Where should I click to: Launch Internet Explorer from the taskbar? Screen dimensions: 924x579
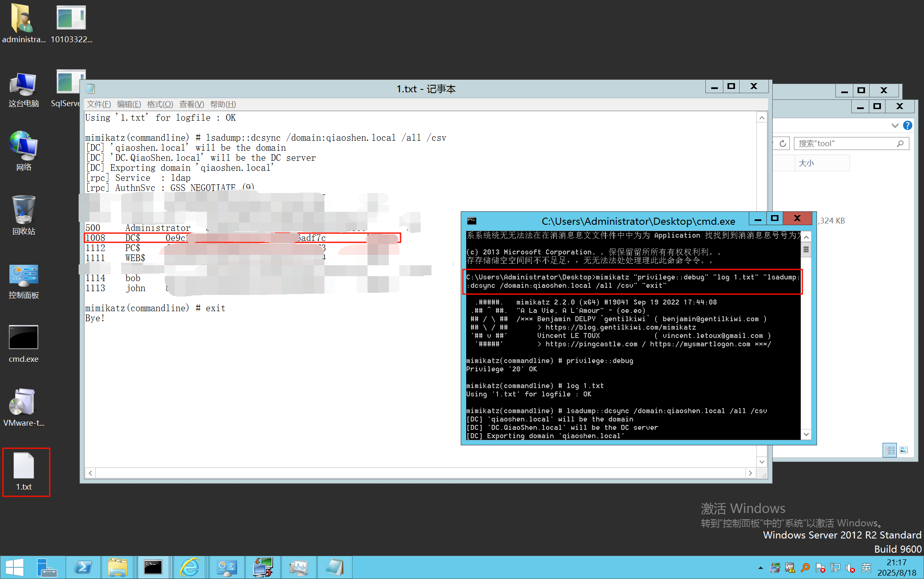point(189,567)
